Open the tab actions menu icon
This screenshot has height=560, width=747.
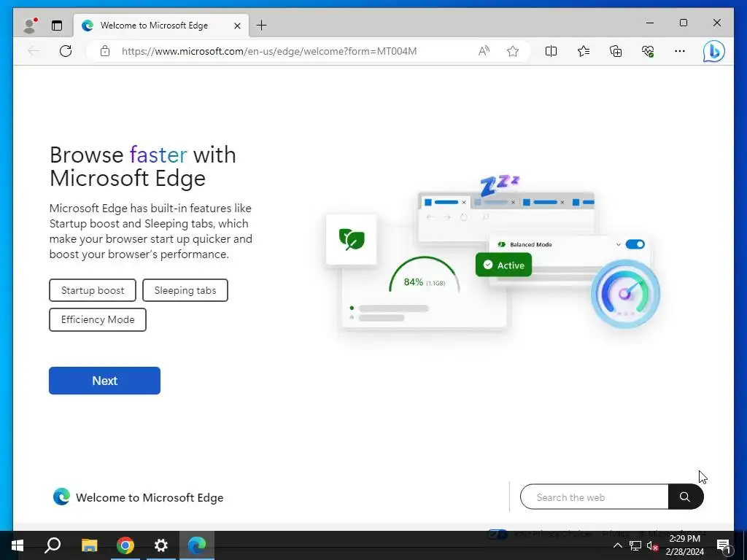point(57,26)
